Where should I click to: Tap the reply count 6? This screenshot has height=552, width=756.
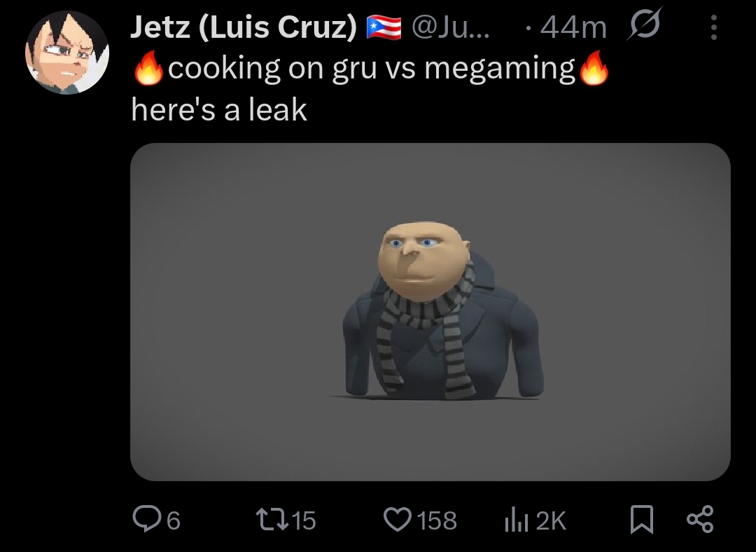pos(174,521)
